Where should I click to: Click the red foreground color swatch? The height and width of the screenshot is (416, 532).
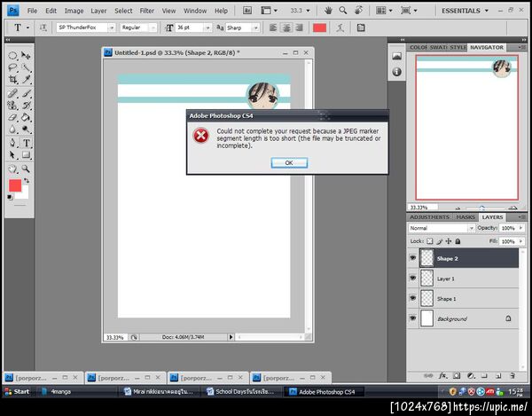[x=15, y=185]
